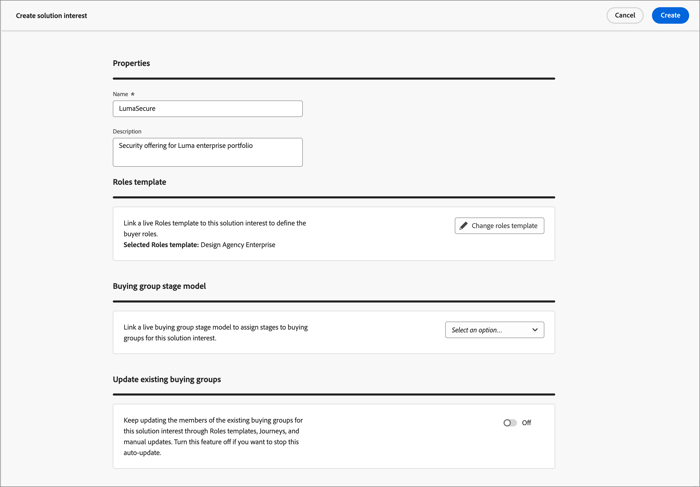Focus the Name field containing LumaSecure
Screen dimensions: 700x487
coord(208,108)
